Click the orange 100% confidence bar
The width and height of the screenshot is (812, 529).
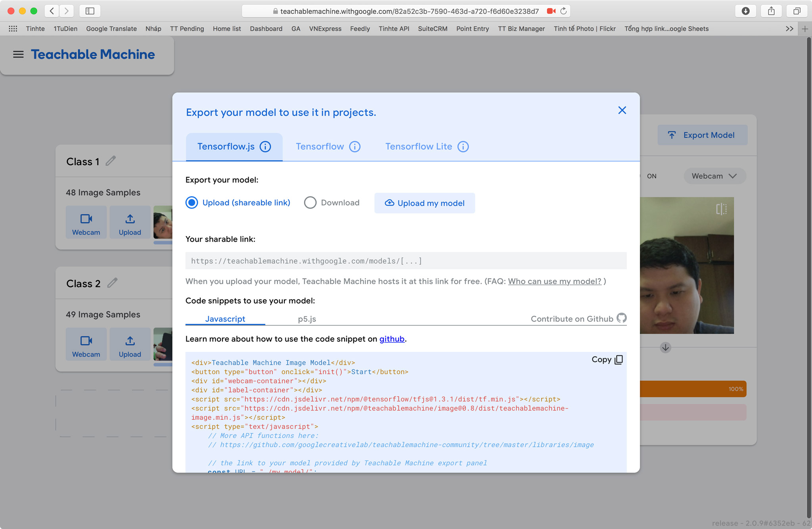693,389
